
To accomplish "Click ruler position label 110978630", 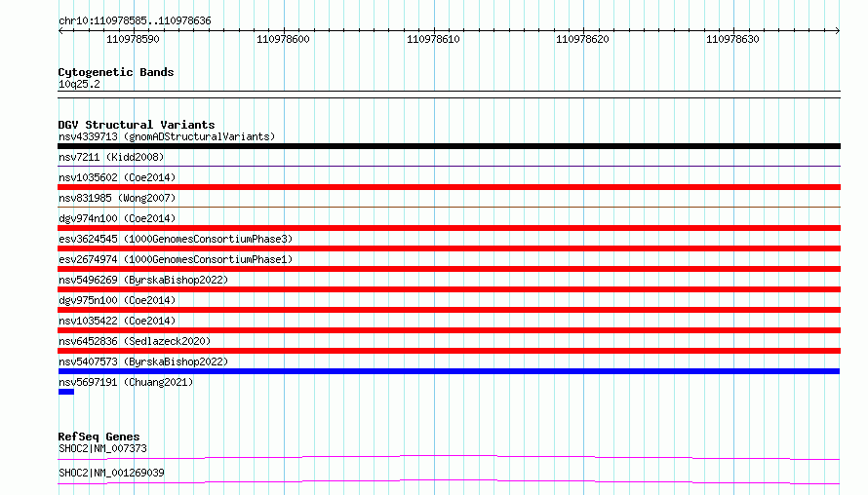I will [732, 39].
